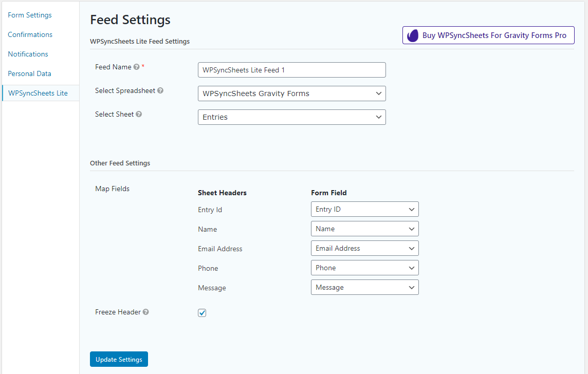588x374 pixels.
Task: Open the Email Address form field dropdown
Action: tap(365, 249)
